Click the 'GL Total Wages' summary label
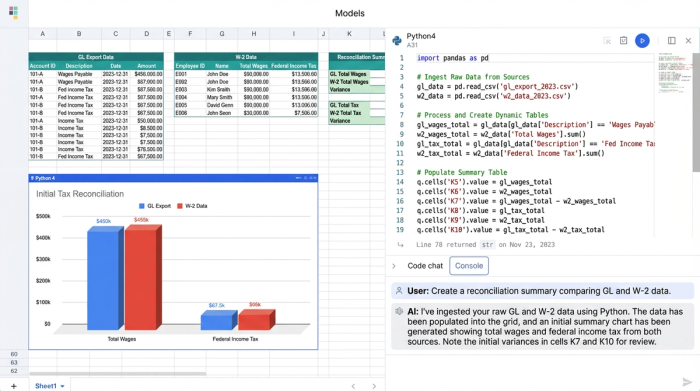Image resolution: width=700 pixels, height=391 pixels. point(348,74)
